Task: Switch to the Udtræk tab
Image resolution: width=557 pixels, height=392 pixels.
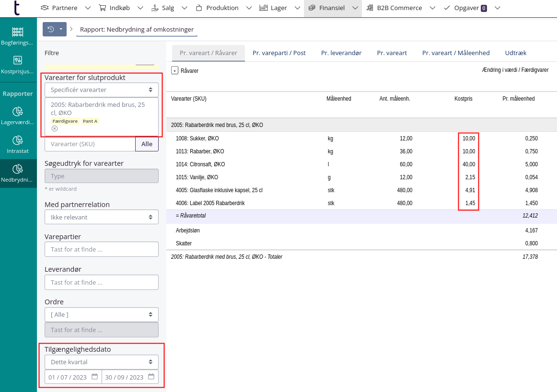Action: click(x=516, y=53)
